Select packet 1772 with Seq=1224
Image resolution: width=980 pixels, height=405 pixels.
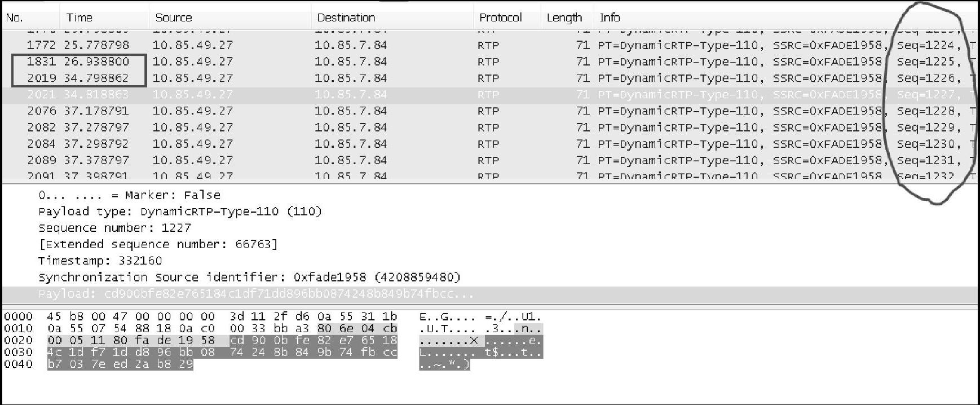point(490,45)
